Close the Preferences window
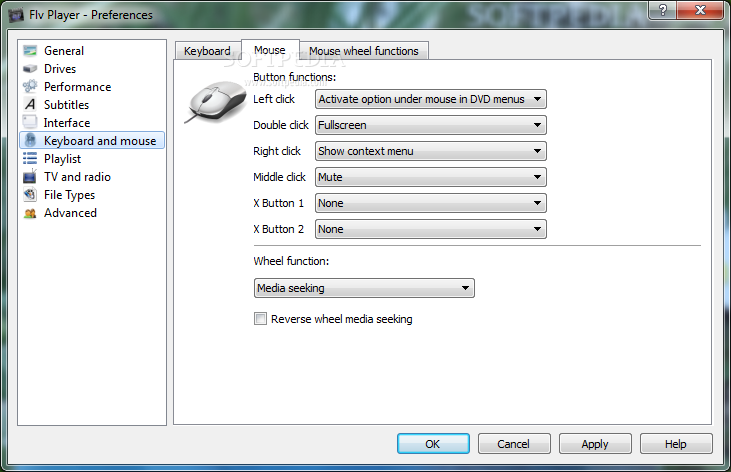Viewport: 731px width, 472px height. click(x=700, y=10)
